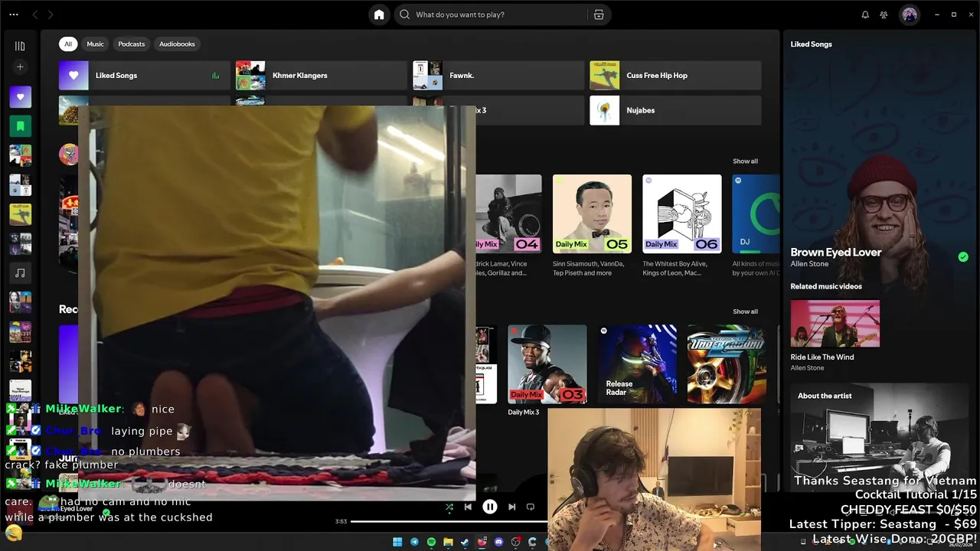Image resolution: width=980 pixels, height=551 pixels.
Task: Open File Explorer from the taskbar
Action: 448,542
